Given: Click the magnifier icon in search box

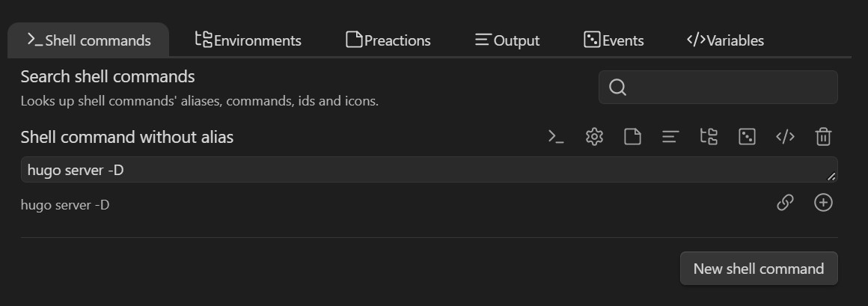Looking at the screenshot, I should [617, 88].
